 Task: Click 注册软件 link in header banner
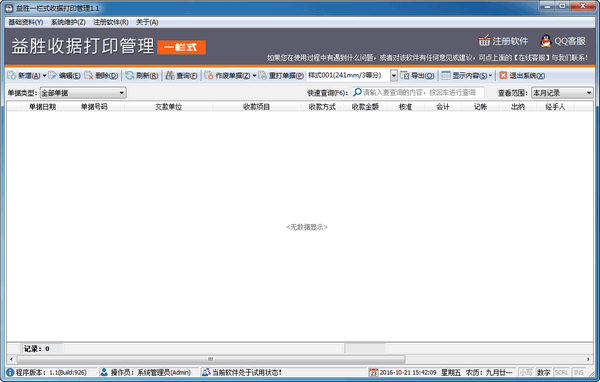[503, 41]
